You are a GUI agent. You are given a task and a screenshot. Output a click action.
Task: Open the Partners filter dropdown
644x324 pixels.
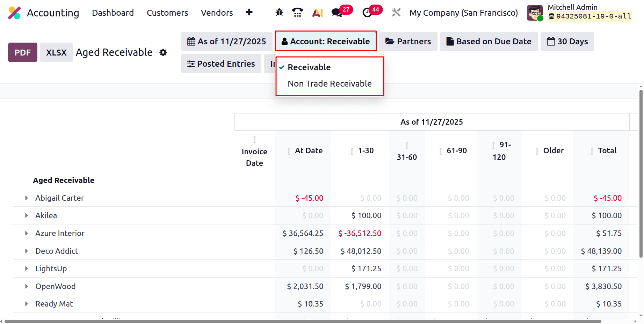coord(408,42)
